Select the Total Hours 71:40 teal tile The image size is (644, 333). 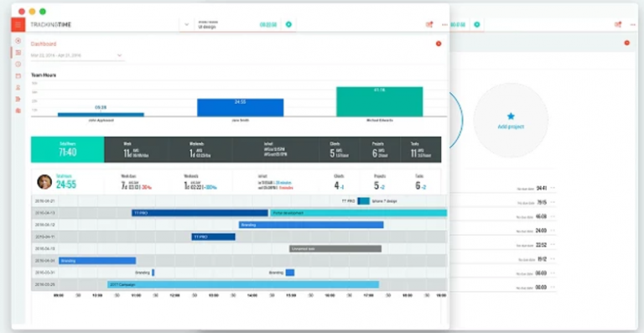[68, 149]
